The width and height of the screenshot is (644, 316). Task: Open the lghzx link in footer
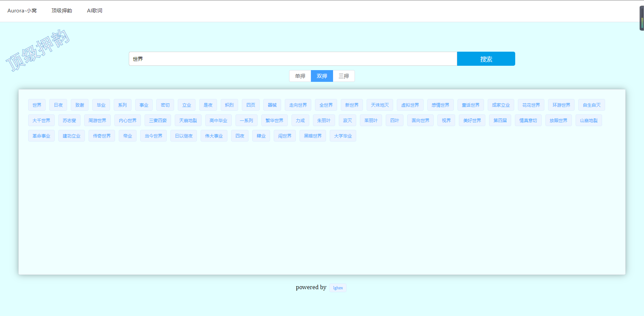(338, 288)
